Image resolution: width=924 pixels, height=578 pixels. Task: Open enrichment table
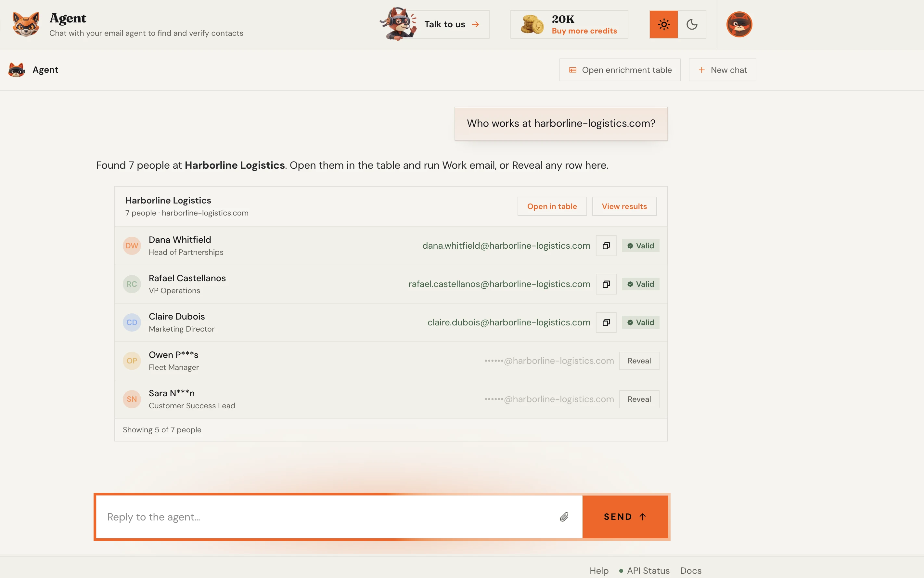coord(620,70)
